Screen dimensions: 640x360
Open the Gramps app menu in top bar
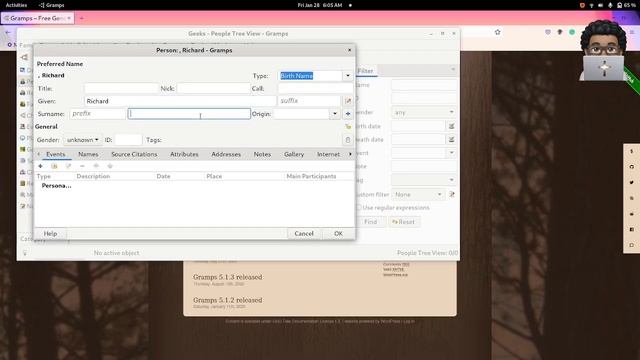(x=51, y=5)
